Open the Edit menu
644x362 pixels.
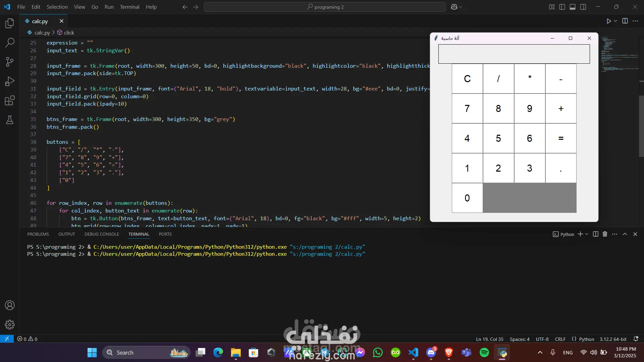[x=36, y=7]
